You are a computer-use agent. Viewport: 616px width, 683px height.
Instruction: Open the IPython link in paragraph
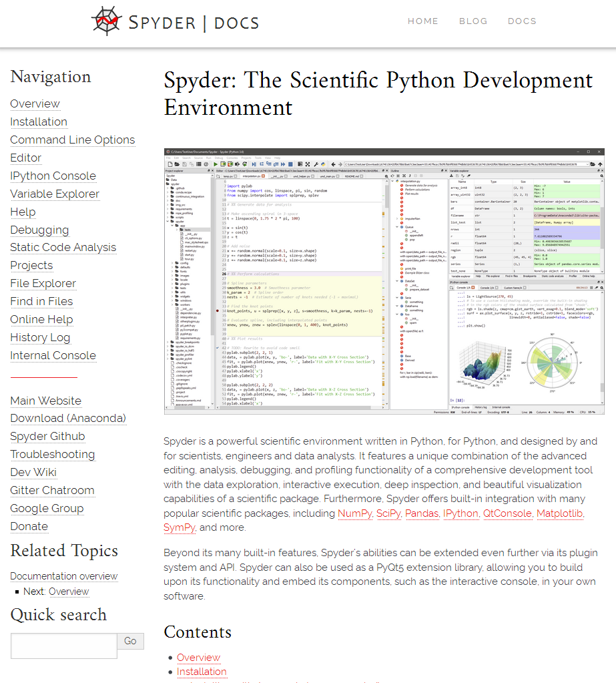tap(460, 513)
